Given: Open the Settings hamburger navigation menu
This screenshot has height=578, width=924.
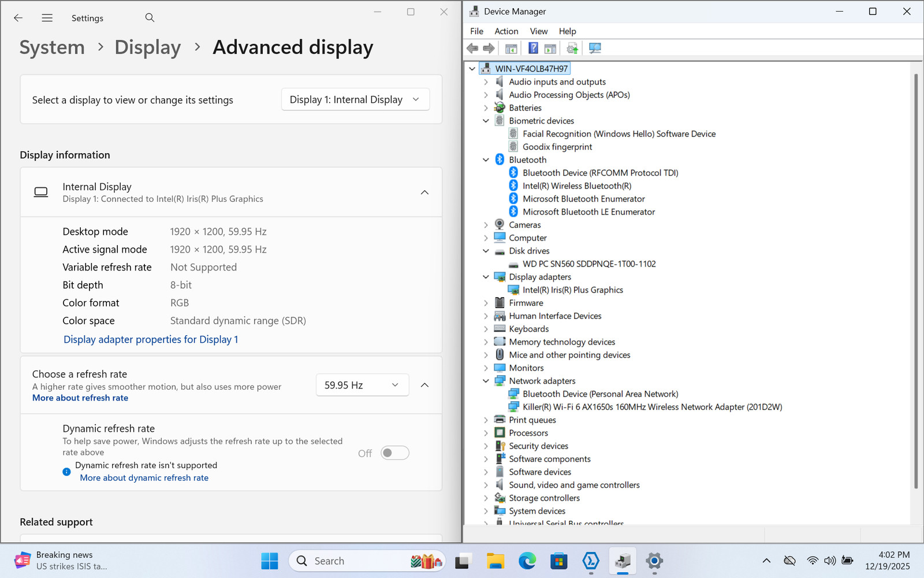Looking at the screenshot, I should click(47, 18).
